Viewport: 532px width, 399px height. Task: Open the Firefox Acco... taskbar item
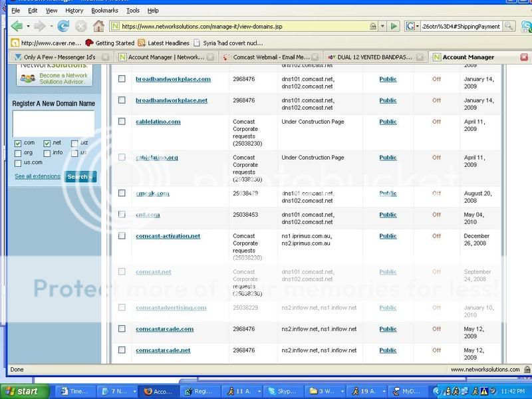tap(158, 391)
